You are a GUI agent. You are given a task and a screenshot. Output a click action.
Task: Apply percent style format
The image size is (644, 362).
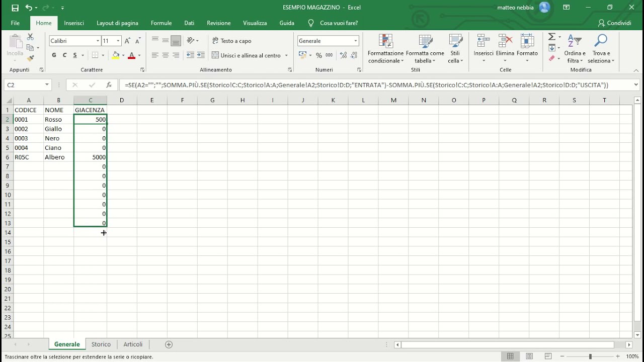point(319,55)
